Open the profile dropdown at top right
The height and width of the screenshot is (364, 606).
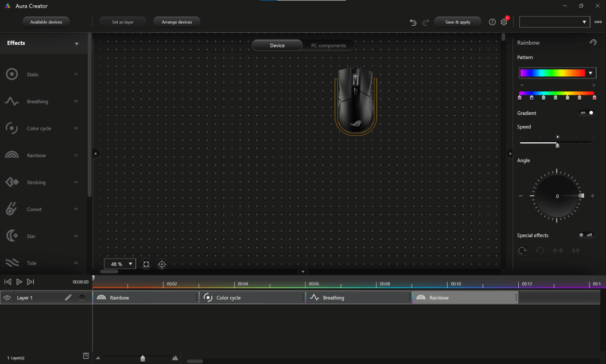(554, 22)
